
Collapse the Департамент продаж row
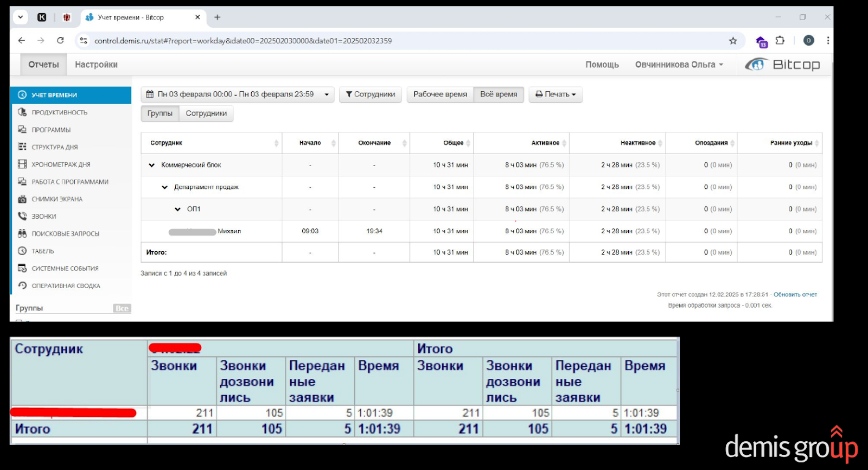164,187
